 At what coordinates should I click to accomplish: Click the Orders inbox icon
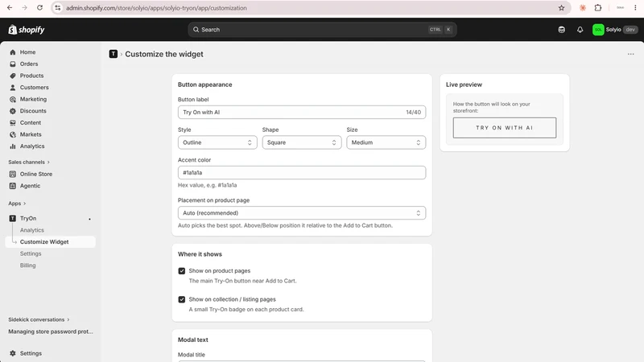click(13, 64)
